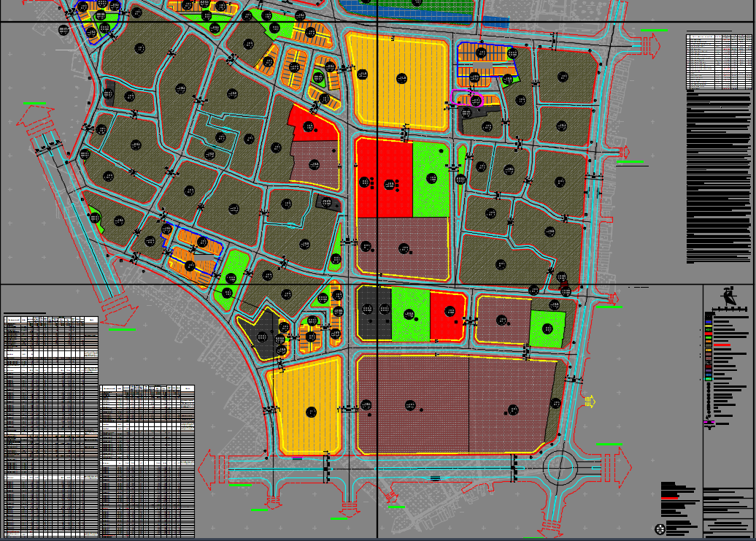Screen dimensions: 756x541
Task: Click the black label circle in top yellow block
Action: pos(401,78)
